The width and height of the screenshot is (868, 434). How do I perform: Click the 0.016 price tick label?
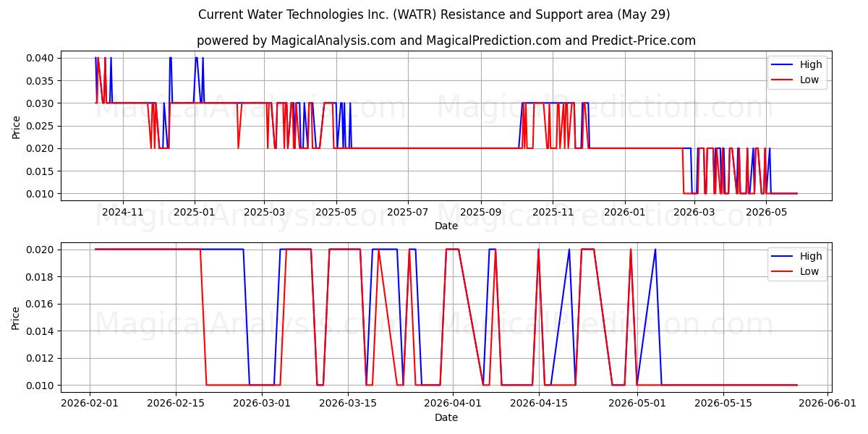(41, 304)
